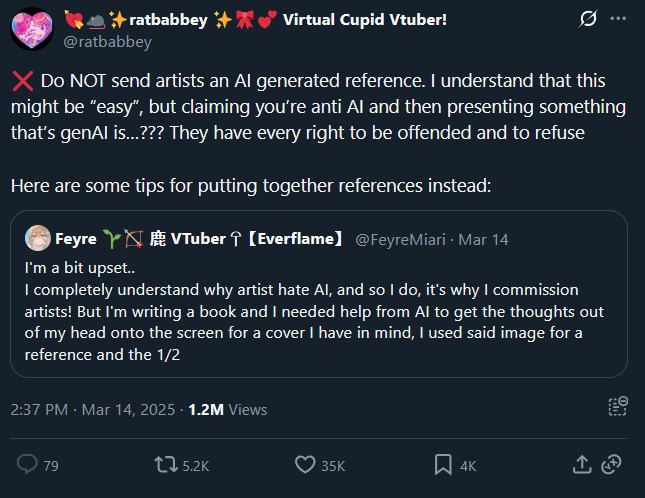Image resolution: width=645 pixels, height=498 pixels.
Task: Click the Grok slashed-circle icon at top
Action: click(x=590, y=20)
